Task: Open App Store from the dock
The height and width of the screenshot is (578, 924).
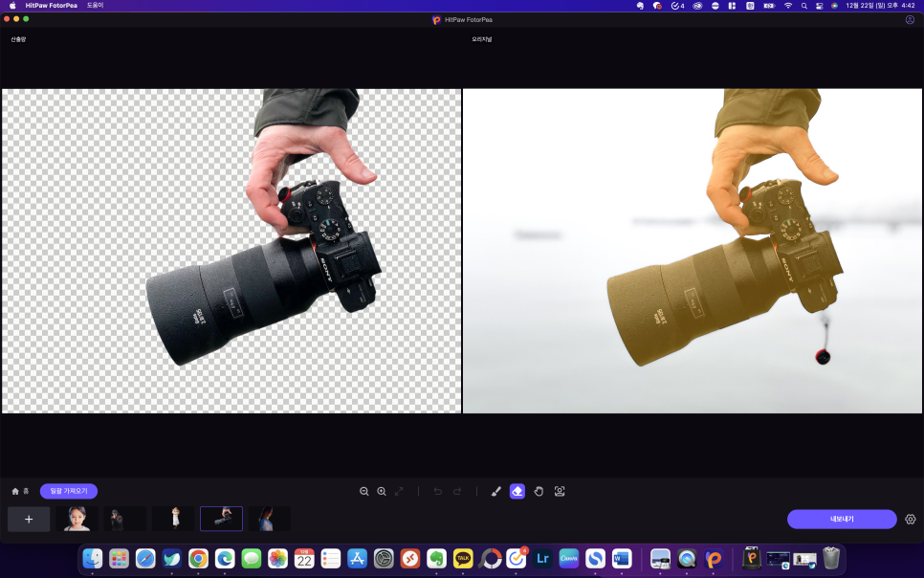Action: tap(357, 558)
